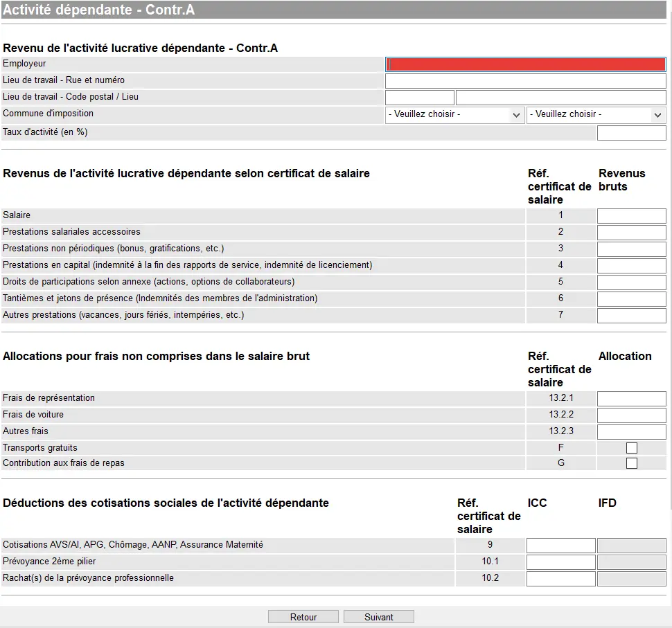The width and height of the screenshot is (672, 628).
Task: Select the Prévoyance 2ème pilier ICC field
Action: coord(560,562)
